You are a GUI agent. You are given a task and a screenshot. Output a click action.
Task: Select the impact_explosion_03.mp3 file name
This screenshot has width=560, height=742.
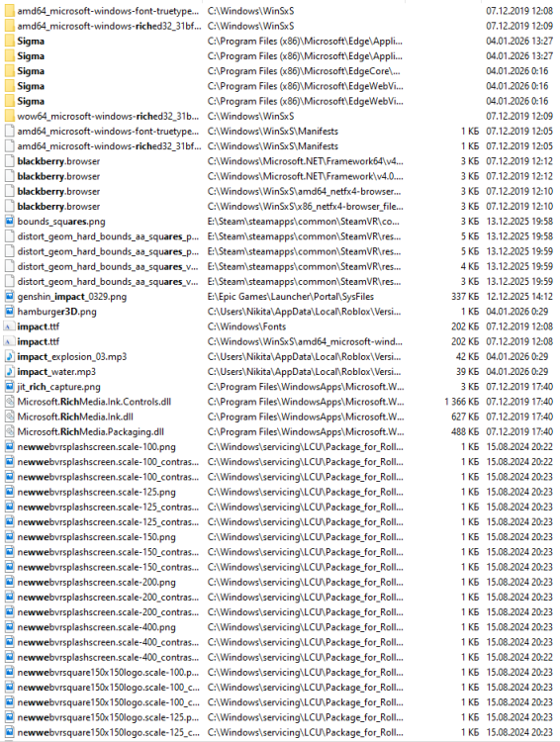tap(72, 357)
